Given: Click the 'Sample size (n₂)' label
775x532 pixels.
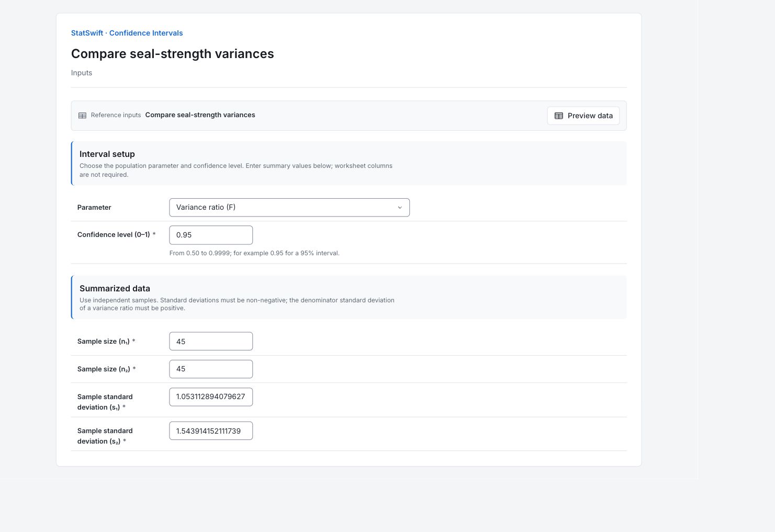Looking at the screenshot, I should click(x=104, y=369).
